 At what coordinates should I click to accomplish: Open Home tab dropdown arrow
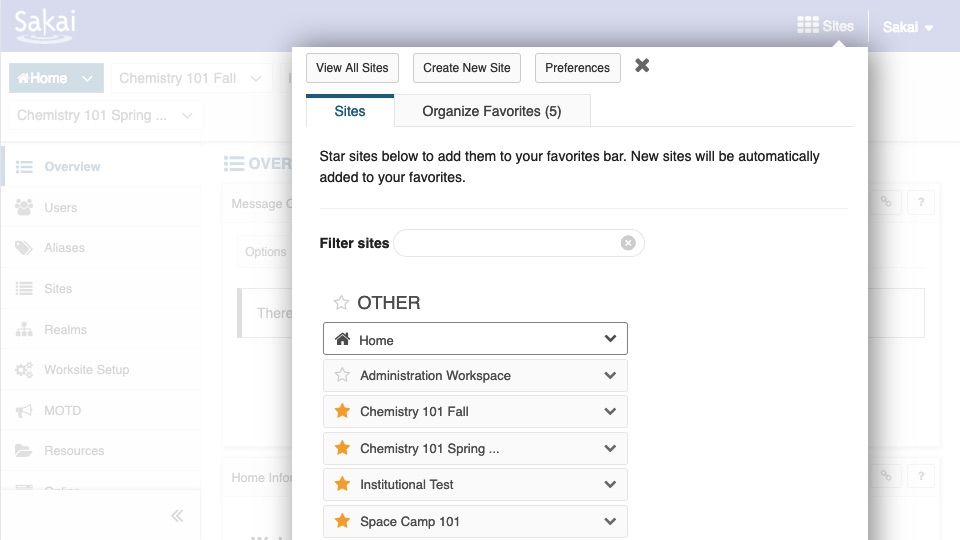(x=87, y=78)
